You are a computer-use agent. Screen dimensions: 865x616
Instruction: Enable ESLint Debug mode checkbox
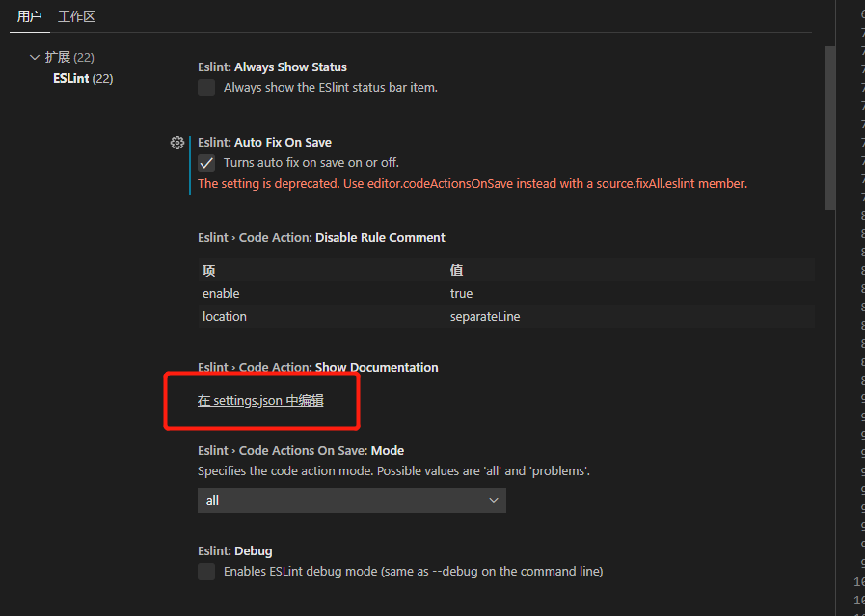point(206,572)
